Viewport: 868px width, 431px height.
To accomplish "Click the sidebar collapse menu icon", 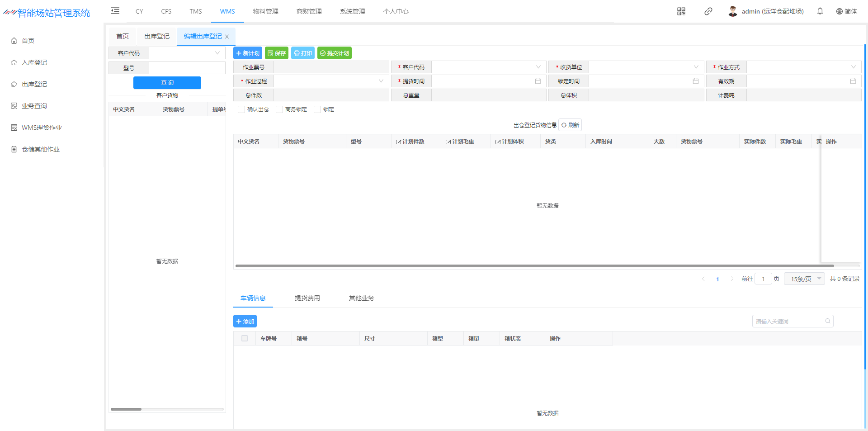I will (x=115, y=11).
